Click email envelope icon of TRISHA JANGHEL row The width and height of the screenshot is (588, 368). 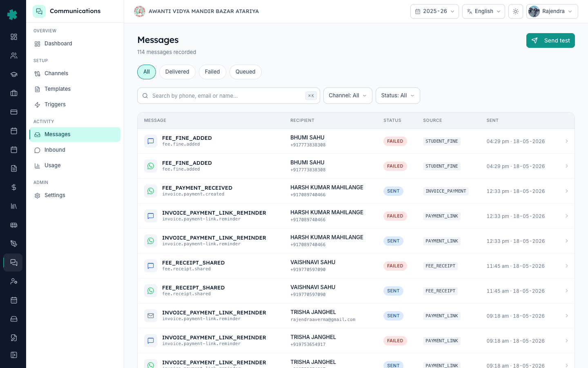pos(151,316)
